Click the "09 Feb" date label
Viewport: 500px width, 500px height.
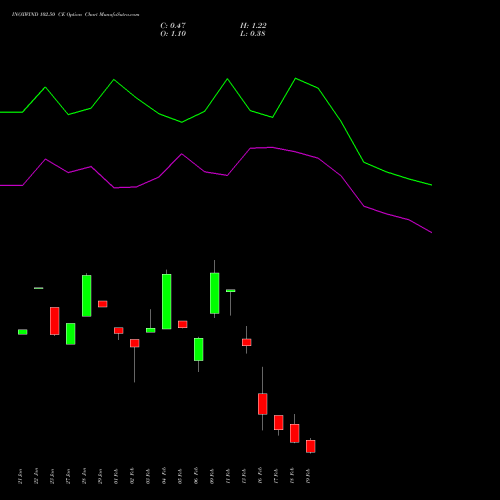[x=213, y=476]
